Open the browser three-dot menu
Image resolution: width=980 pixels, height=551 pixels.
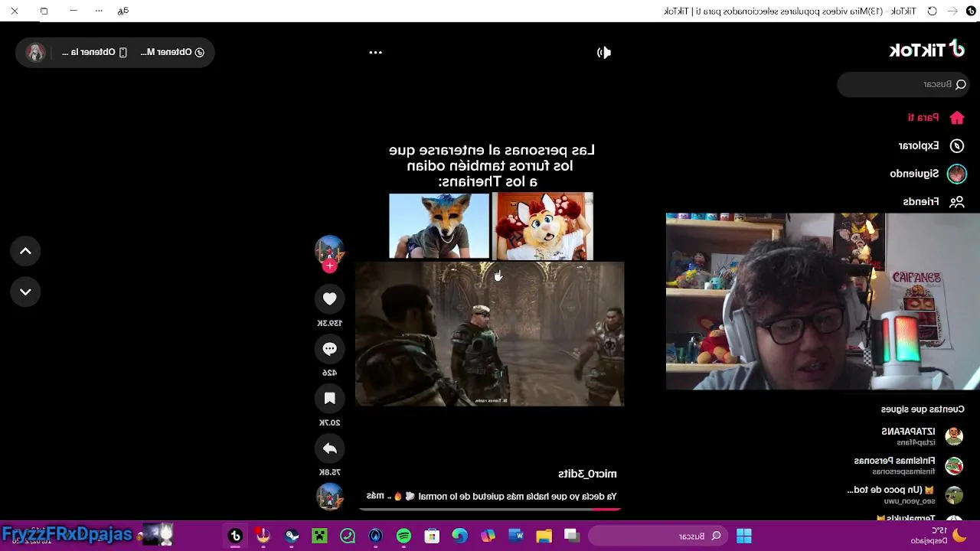coord(99,11)
